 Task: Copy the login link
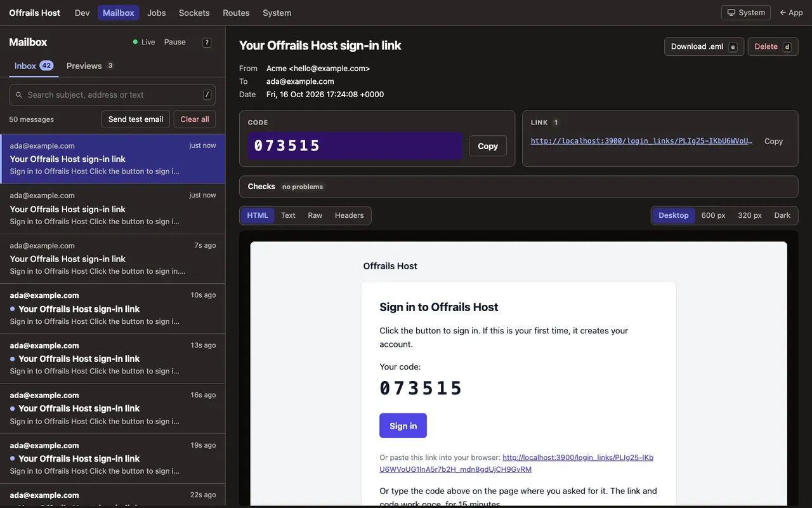click(x=773, y=141)
